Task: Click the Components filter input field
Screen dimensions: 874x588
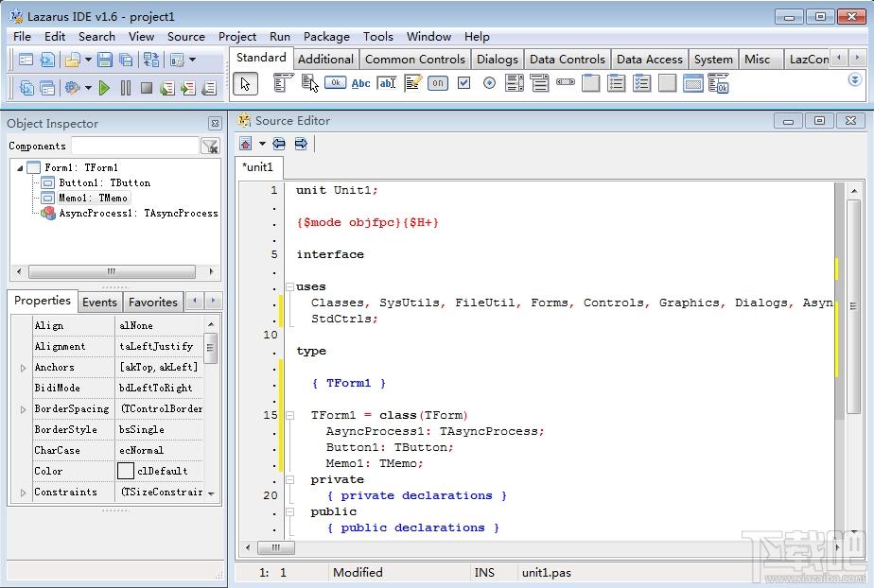Action: tap(134, 146)
